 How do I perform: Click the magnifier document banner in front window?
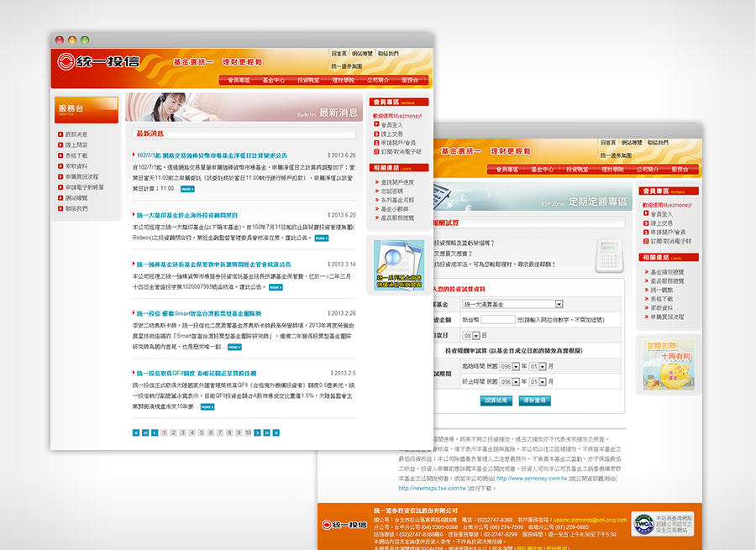pyautogui.click(x=399, y=265)
